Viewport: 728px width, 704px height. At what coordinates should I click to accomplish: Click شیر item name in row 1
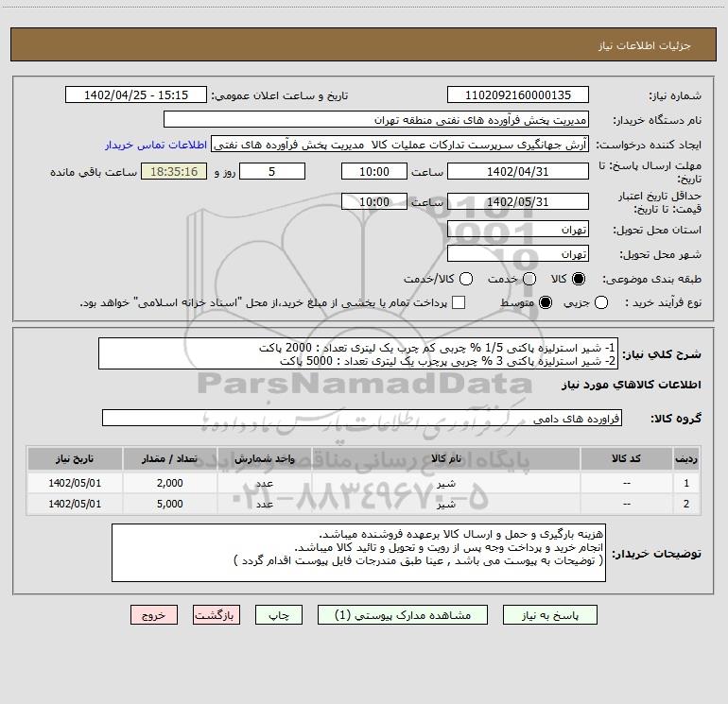(x=445, y=483)
